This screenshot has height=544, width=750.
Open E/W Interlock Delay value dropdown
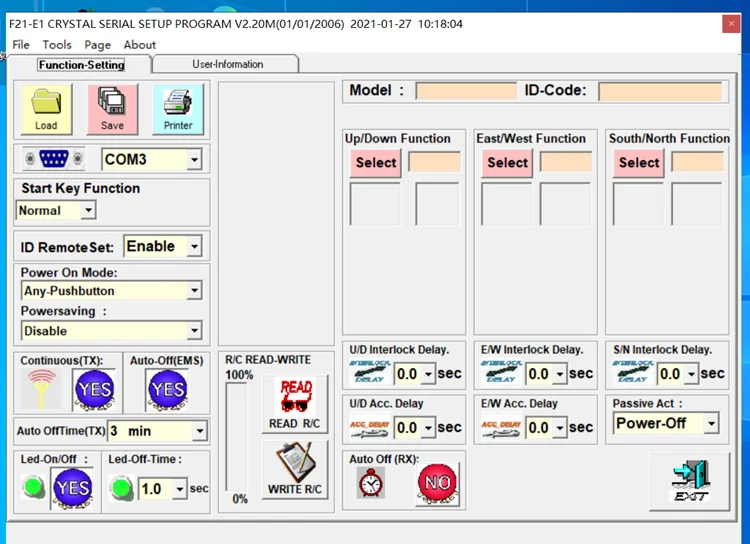point(560,374)
